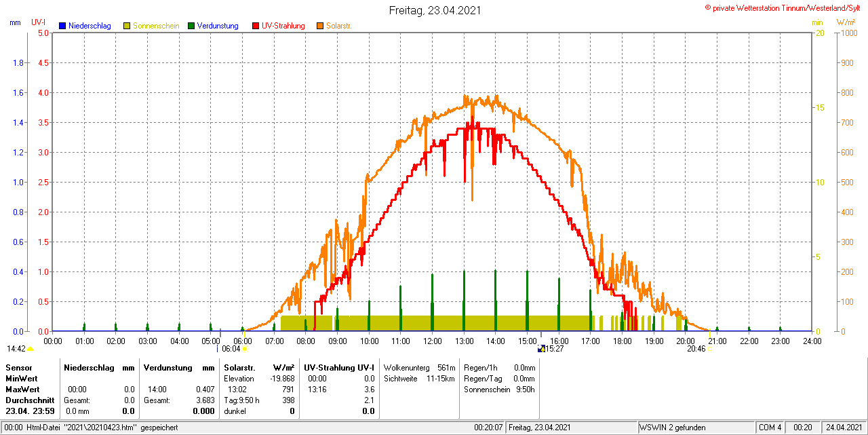Image resolution: width=868 pixels, height=435 pixels.
Task: Click the yellow Sonnenschein legend swatch
Action: pos(127,26)
